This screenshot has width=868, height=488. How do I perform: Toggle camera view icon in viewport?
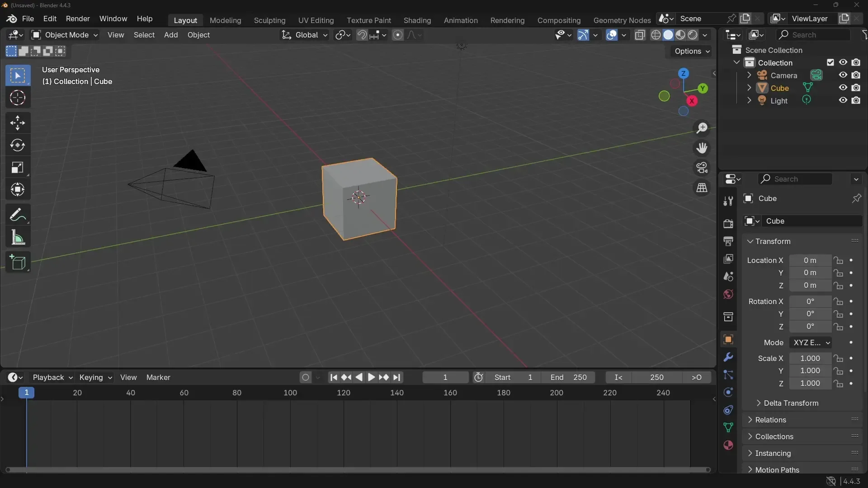tap(702, 168)
